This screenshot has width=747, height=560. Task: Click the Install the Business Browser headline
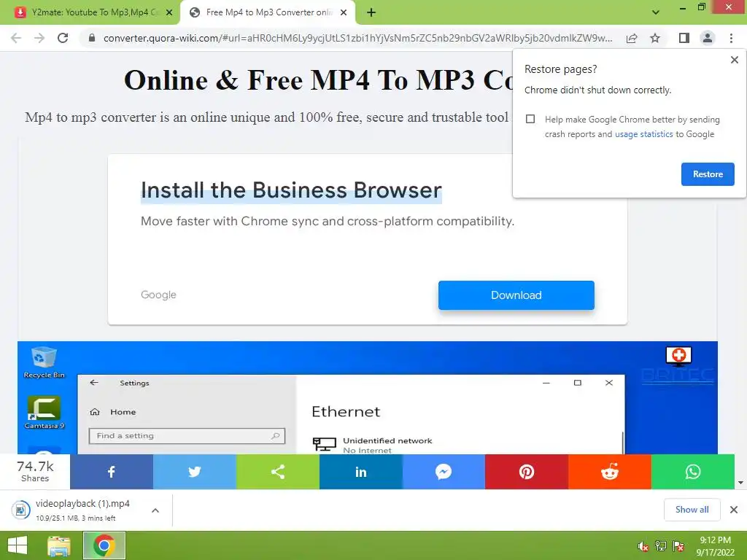click(291, 190)
